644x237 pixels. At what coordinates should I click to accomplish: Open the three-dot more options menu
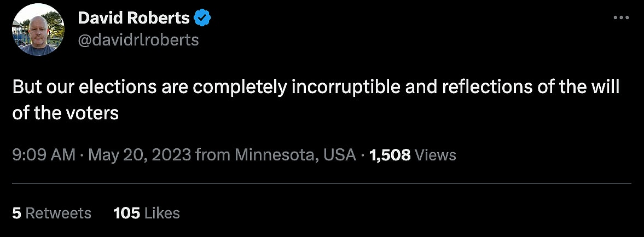pos(621,18)
